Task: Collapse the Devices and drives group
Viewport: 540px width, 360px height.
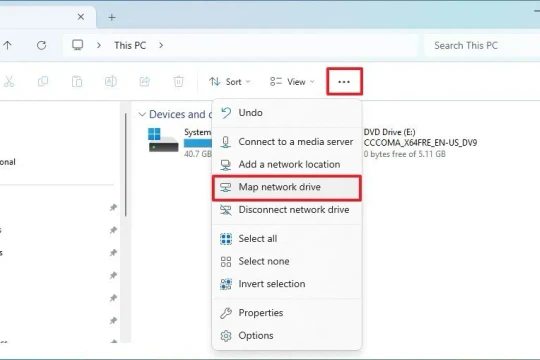Action: click(142, 114)
